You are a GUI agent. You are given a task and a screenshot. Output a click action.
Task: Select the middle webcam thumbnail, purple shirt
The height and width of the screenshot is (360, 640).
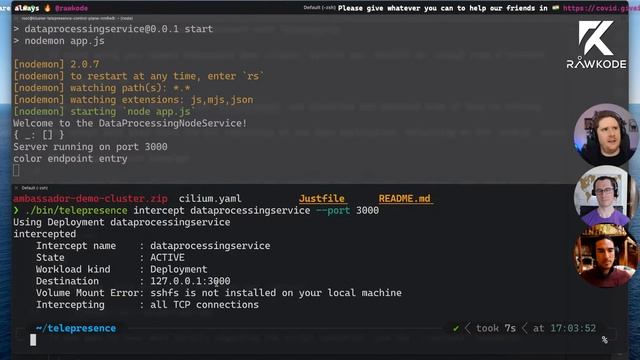point(606,196)
